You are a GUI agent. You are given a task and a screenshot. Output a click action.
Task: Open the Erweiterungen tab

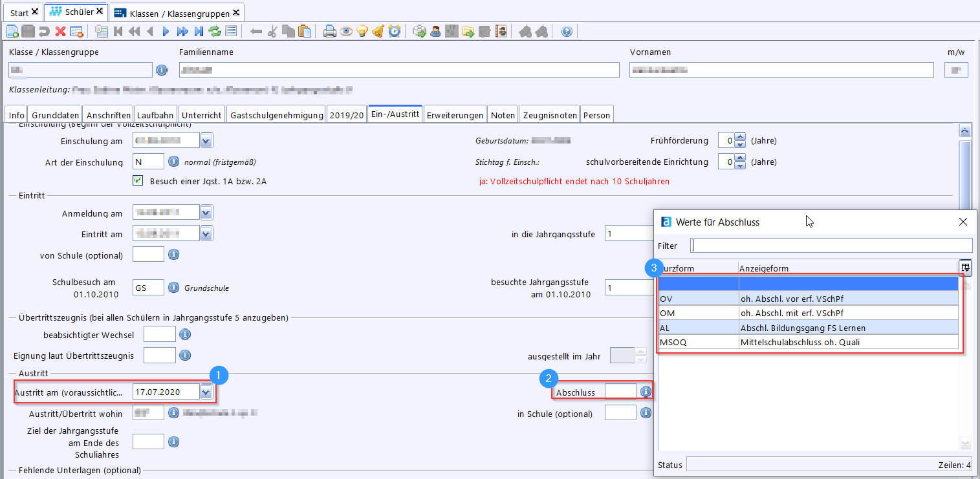(455, 115)
